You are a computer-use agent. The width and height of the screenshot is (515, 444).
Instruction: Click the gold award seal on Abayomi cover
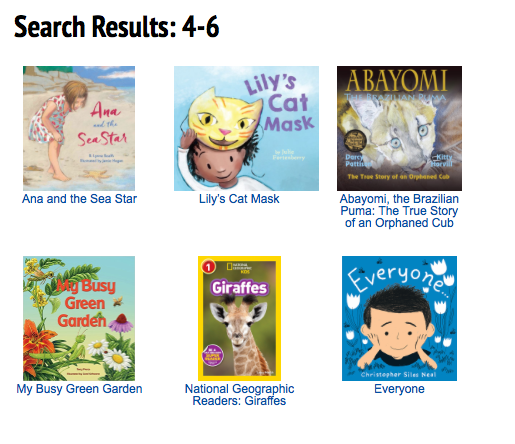coord(355,142)
